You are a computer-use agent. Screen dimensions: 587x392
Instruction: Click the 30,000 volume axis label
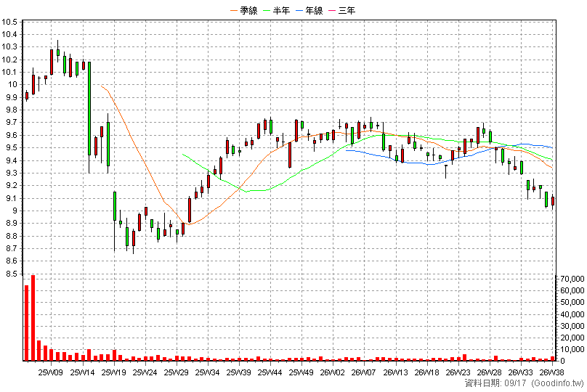point(572,326)
